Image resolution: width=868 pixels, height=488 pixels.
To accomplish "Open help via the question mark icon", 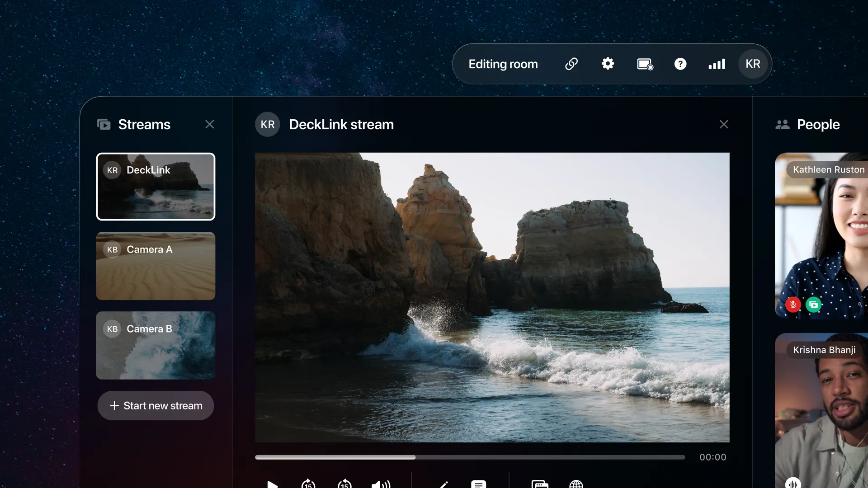I will (680, 64).
